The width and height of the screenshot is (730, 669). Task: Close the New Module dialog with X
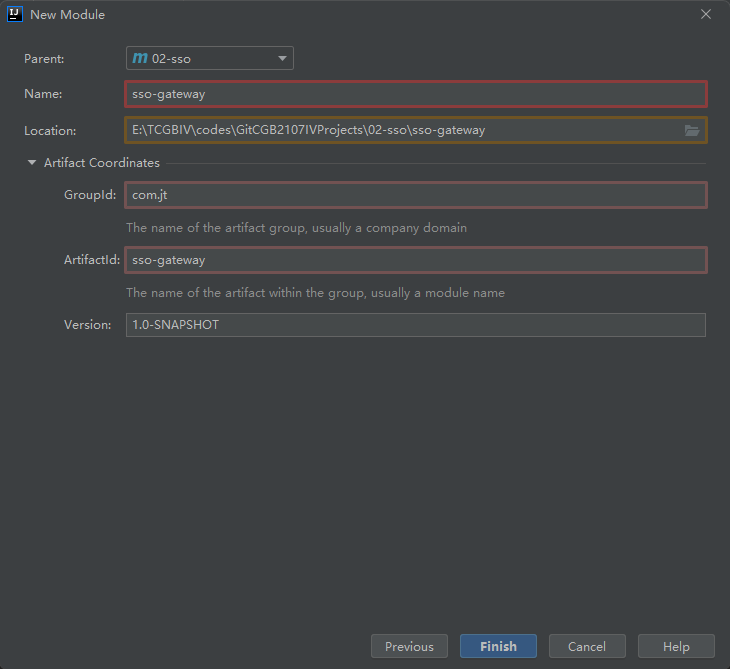click(x=706, y=14)
